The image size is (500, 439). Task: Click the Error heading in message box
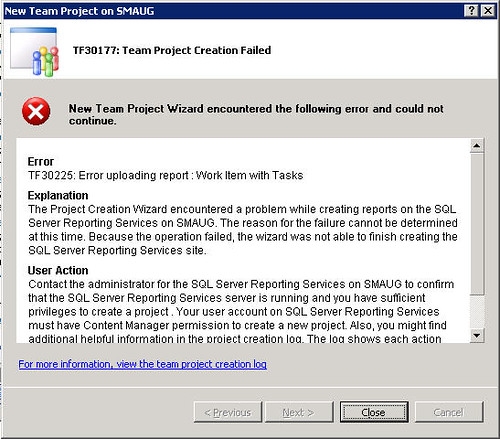coord(41,162)
